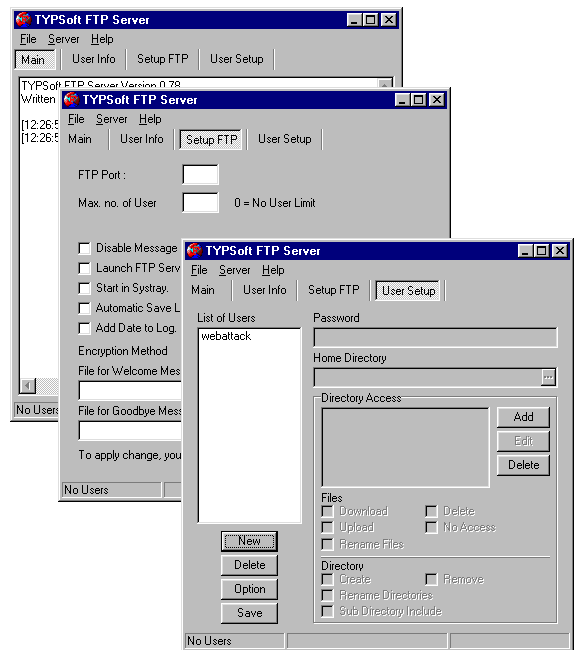Click Delete button next to Directory Access list

[523, 465]
